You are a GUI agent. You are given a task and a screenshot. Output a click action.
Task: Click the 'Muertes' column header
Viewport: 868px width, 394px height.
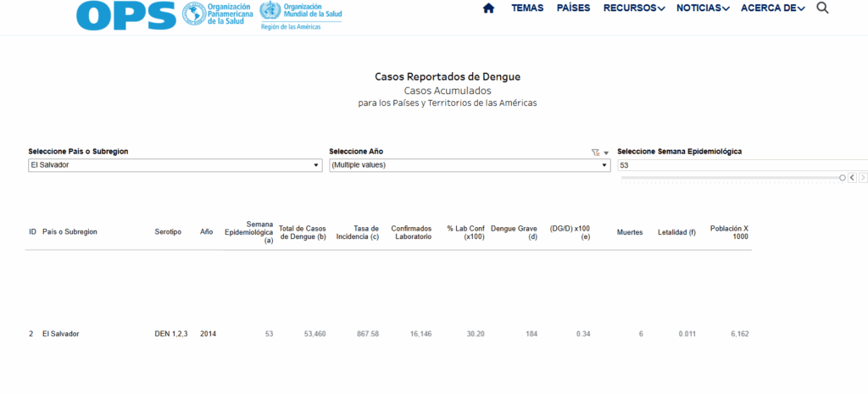(x=630, y=232)
